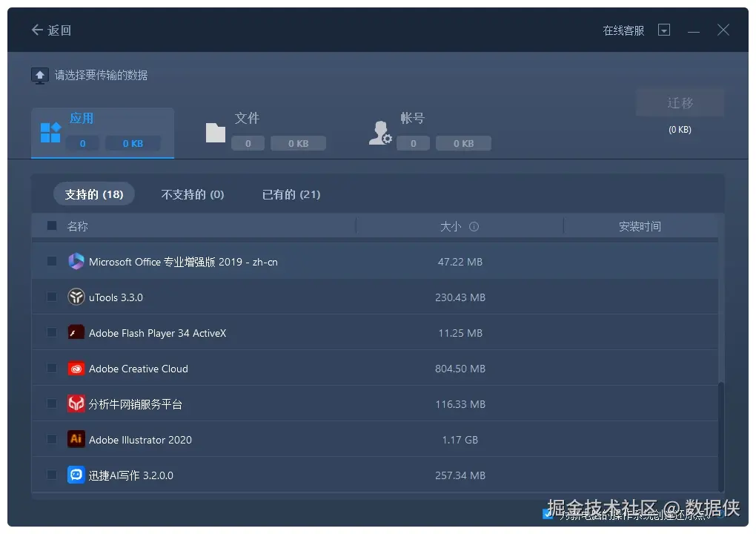Select the 帐号 accounts category tab

tap(431, 133)
